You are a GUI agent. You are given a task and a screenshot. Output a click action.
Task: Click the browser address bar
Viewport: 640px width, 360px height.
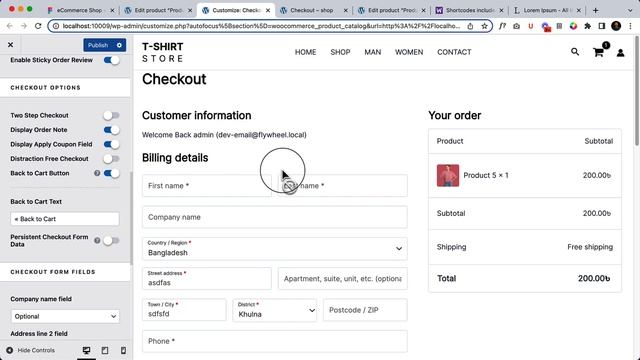[261, 26]
